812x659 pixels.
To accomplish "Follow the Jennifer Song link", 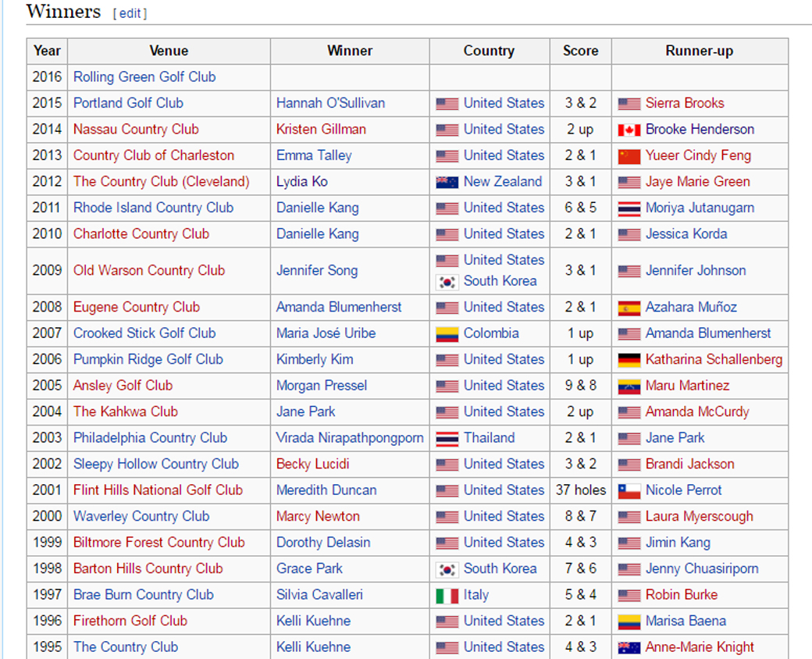I will [x=317, y=270].
